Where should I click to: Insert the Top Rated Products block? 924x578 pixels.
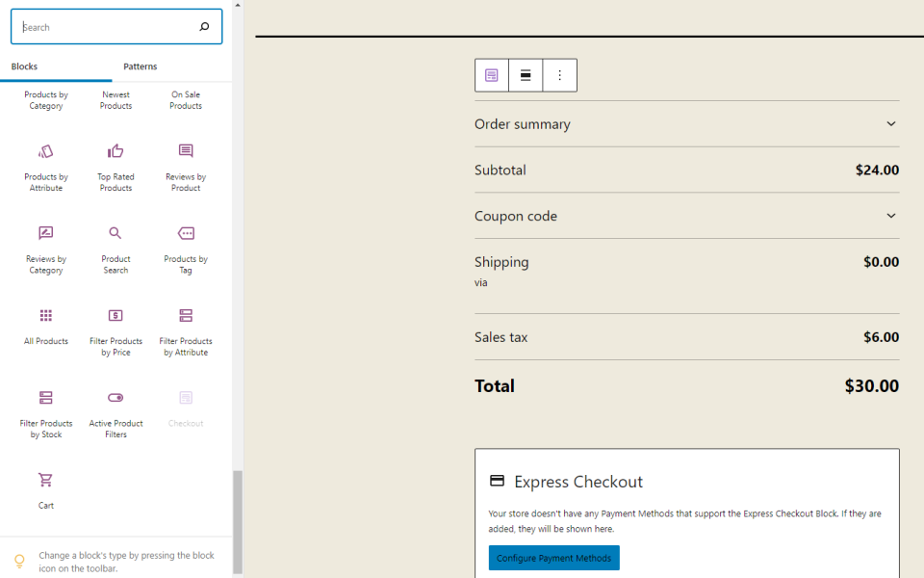coord(115,166)
